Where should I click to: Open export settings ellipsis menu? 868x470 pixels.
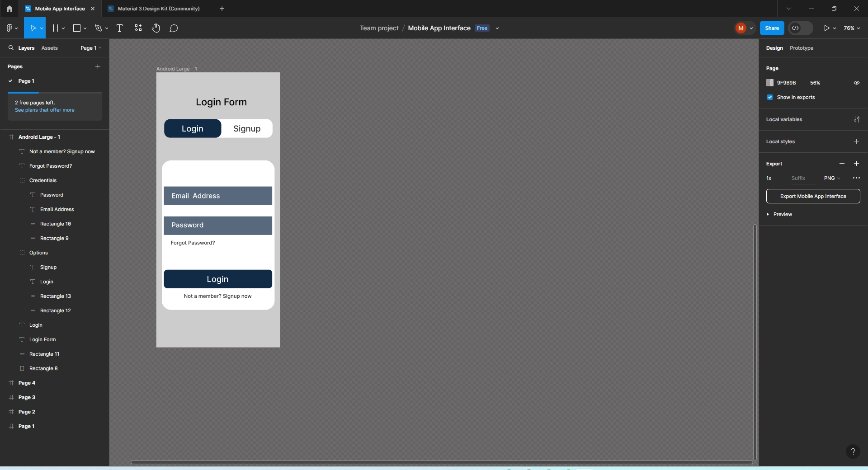(x=856, y=178)
